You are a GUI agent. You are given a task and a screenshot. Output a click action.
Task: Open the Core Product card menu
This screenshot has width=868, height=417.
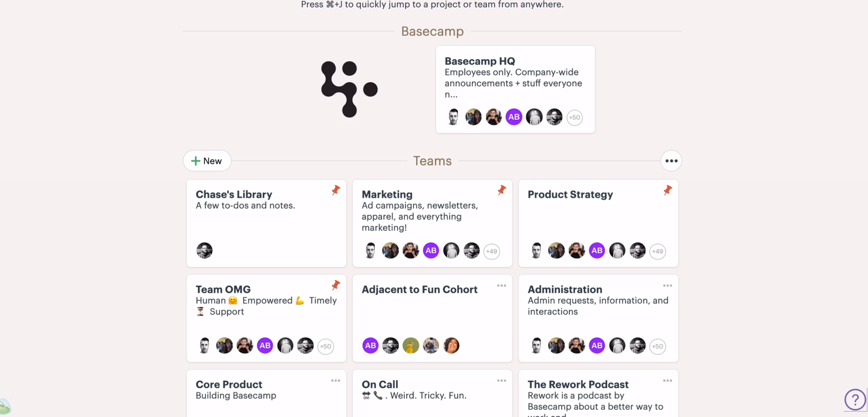[335, 381]
